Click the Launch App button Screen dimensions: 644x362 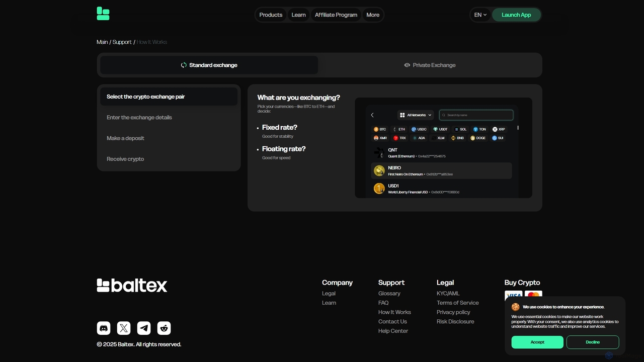point(516,15)
